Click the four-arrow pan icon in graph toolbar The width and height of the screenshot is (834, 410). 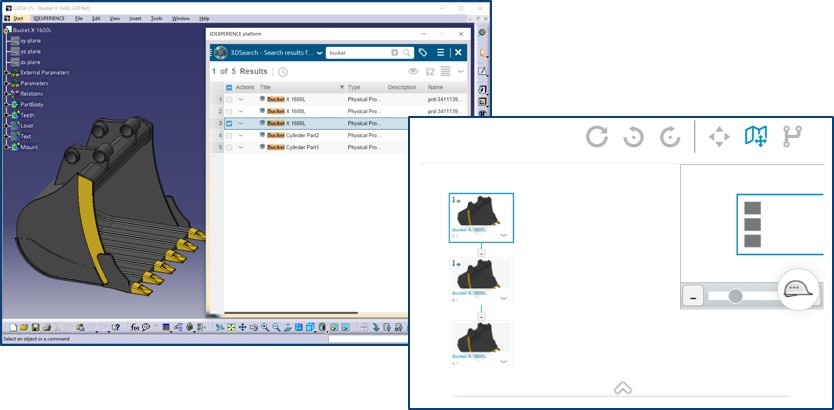pyautogui.click(x=719, y=137)
